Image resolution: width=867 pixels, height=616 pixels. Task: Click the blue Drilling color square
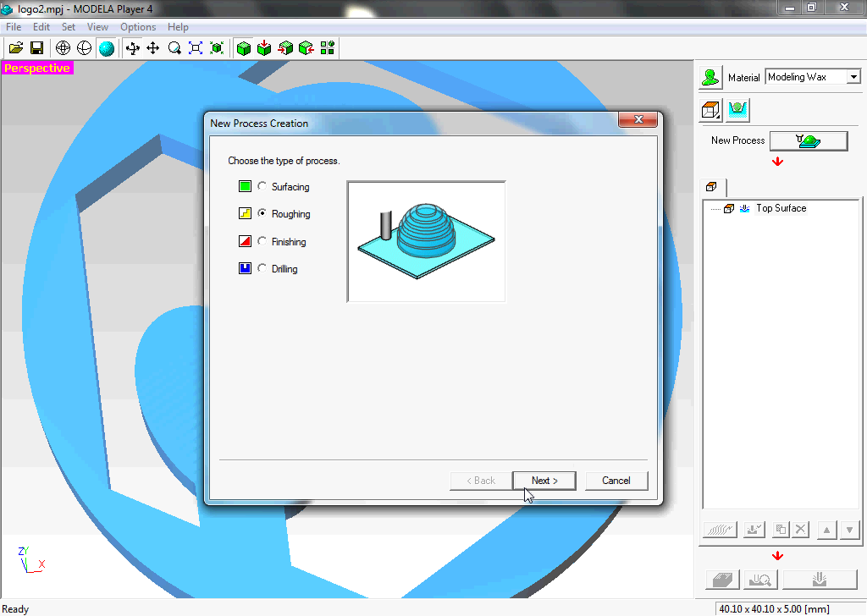tap(245, 268)
